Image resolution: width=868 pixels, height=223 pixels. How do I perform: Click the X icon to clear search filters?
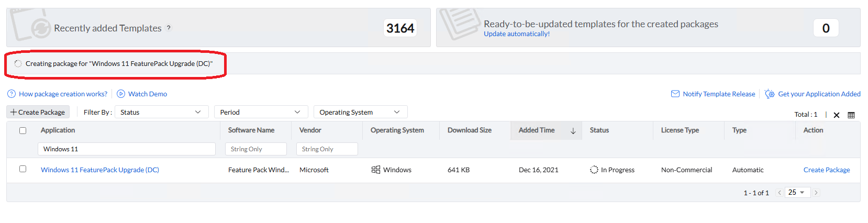(837, 115)
